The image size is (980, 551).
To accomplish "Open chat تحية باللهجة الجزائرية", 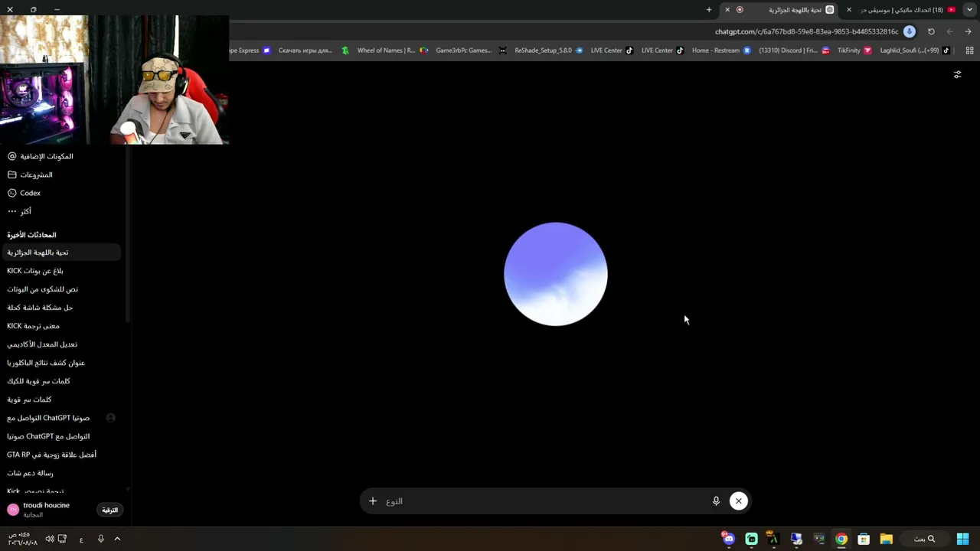I will pyautogui.click(x=60, y=253).
